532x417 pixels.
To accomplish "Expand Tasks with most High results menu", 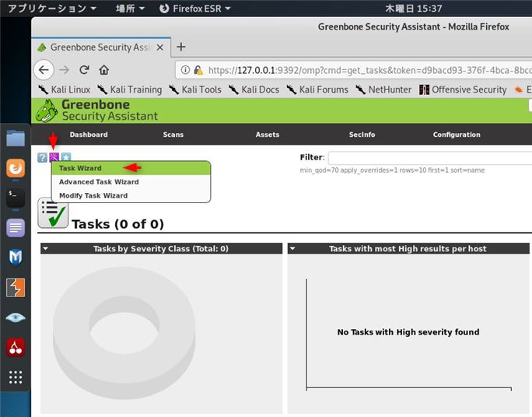I will 292,249.
